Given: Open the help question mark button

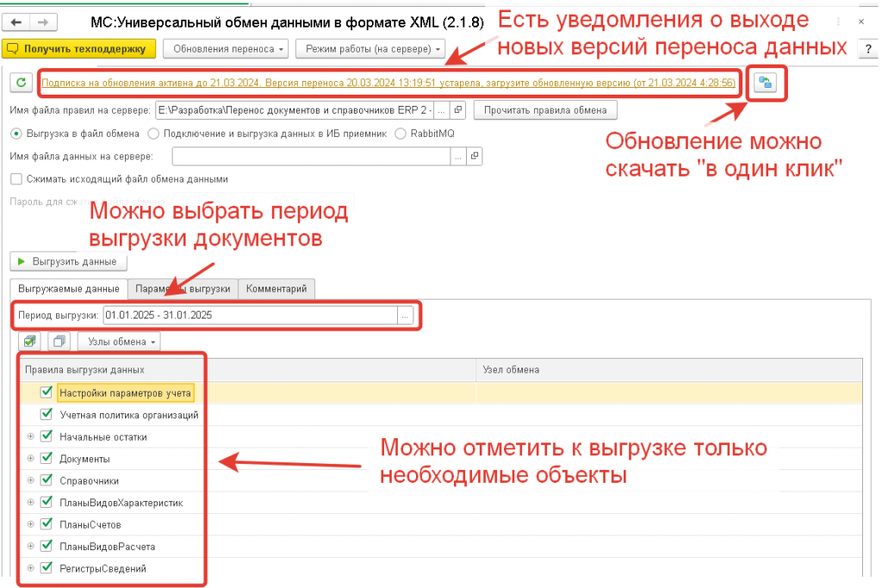Looking at the screenshot, I should (x=868, y=49).
